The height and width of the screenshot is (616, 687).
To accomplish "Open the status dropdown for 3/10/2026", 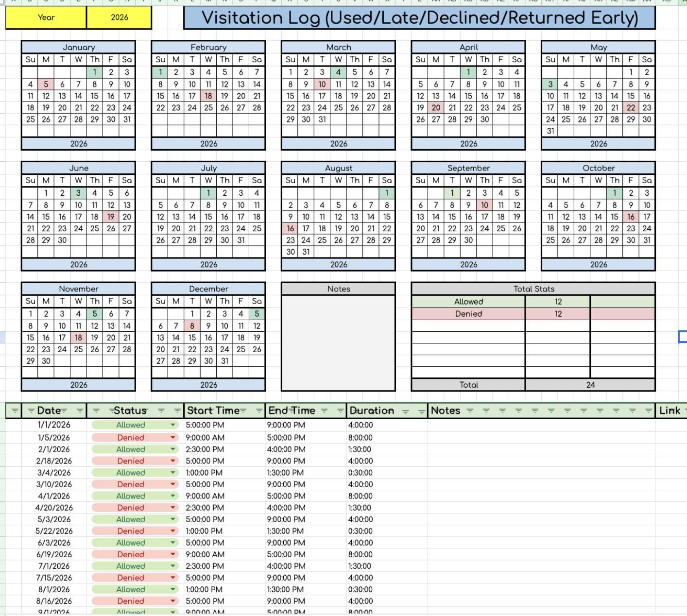I will point(172,484).
